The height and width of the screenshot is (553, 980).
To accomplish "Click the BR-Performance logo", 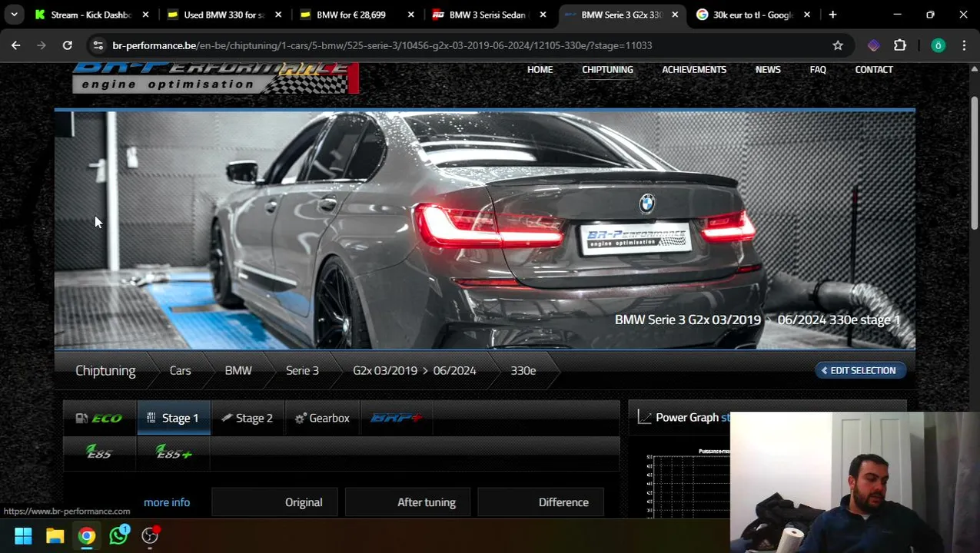I will pos(215,78).
